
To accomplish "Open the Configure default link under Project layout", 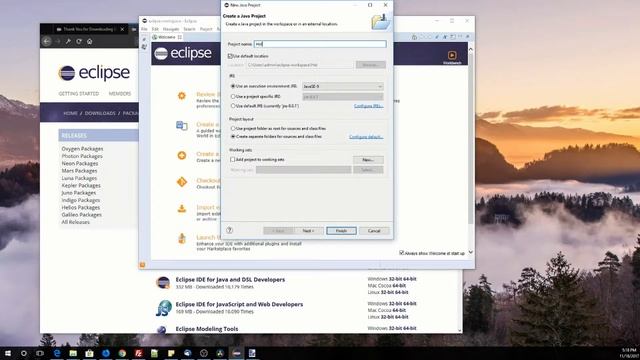I will [x=366, y=137].
